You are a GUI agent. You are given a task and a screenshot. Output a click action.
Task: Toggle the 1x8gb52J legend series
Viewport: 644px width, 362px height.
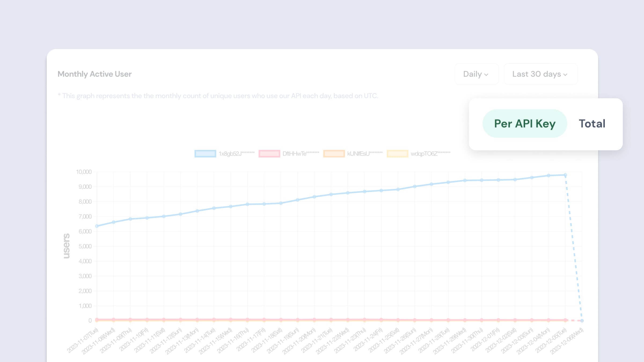(224, 154)
